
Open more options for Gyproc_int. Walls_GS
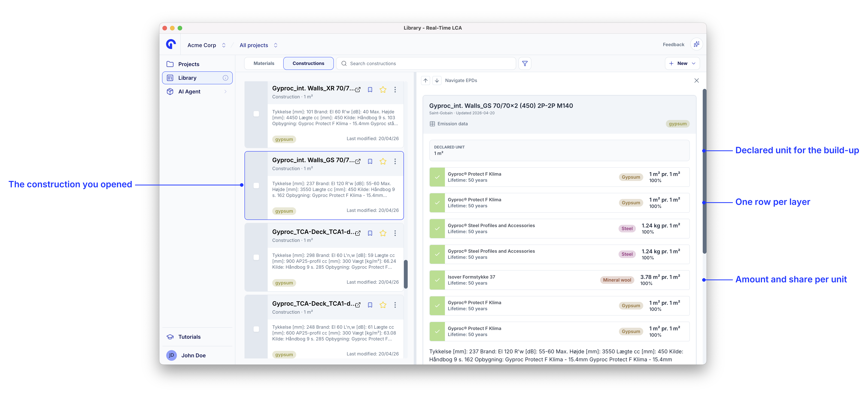[395, 161]
